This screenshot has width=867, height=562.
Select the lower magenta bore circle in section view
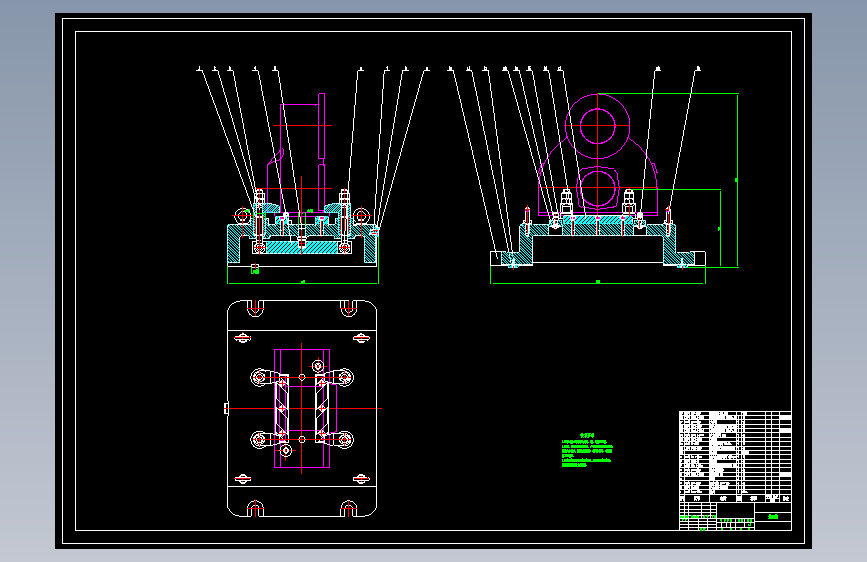[x=598, y=188]
